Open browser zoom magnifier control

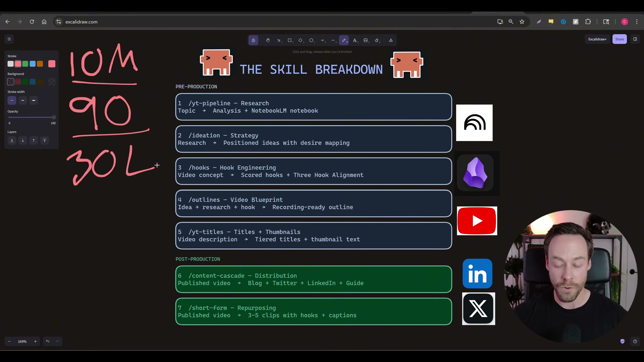coord(511,22)
